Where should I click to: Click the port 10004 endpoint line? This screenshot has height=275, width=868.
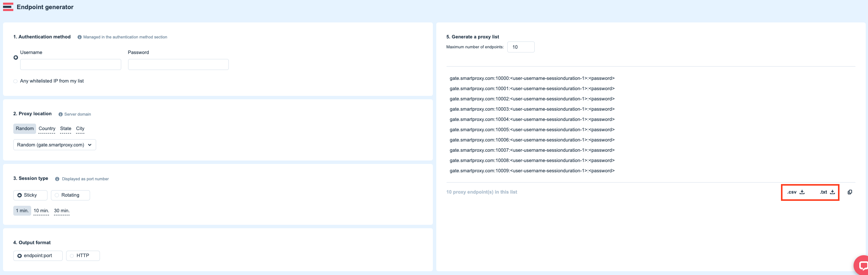532,119
